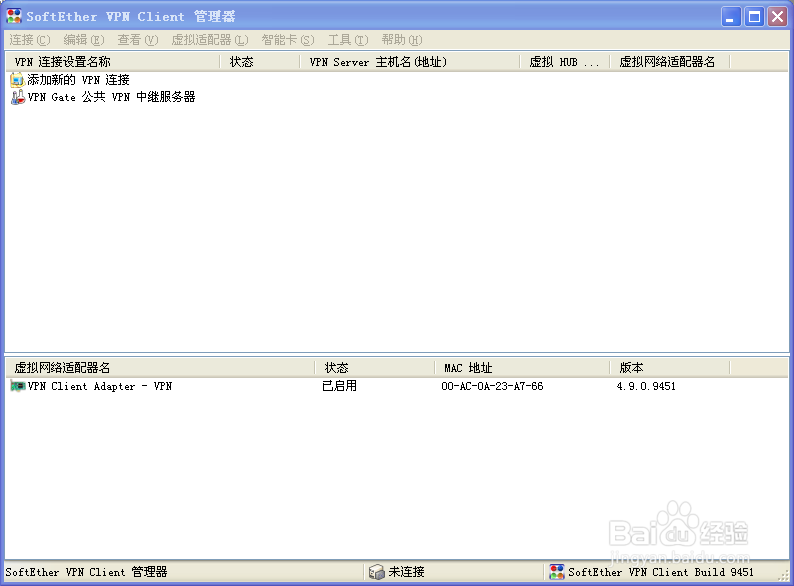The image size is (794, 586).
Task: Sort by VPN 连接设置名称 column header
Action: click(112, 62)
